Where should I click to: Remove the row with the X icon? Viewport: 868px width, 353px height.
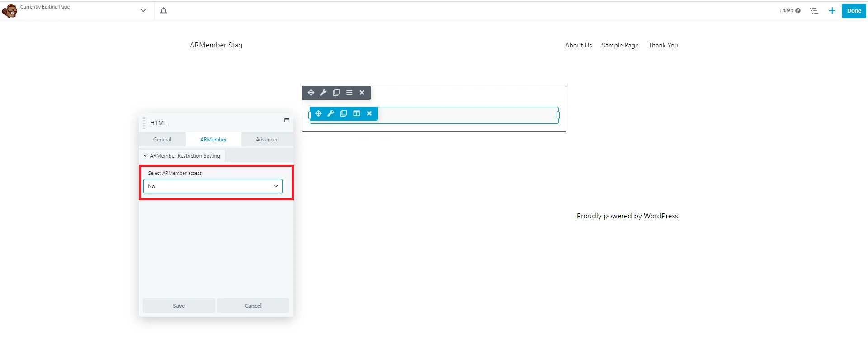[362, 93]
